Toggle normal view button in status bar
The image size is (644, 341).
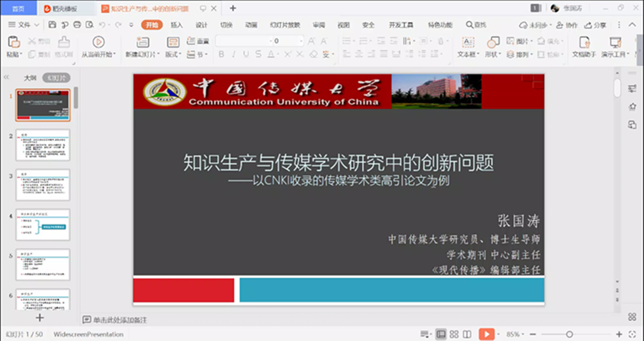(x=441, y=334)
